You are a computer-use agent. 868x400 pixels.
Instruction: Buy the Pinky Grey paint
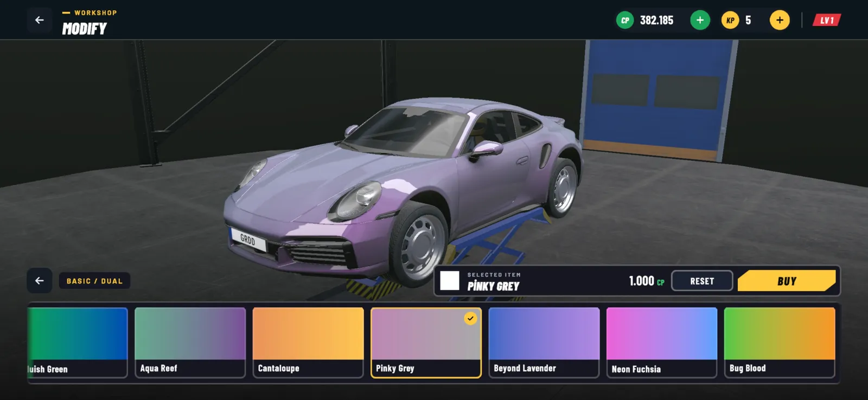[787, 281]
